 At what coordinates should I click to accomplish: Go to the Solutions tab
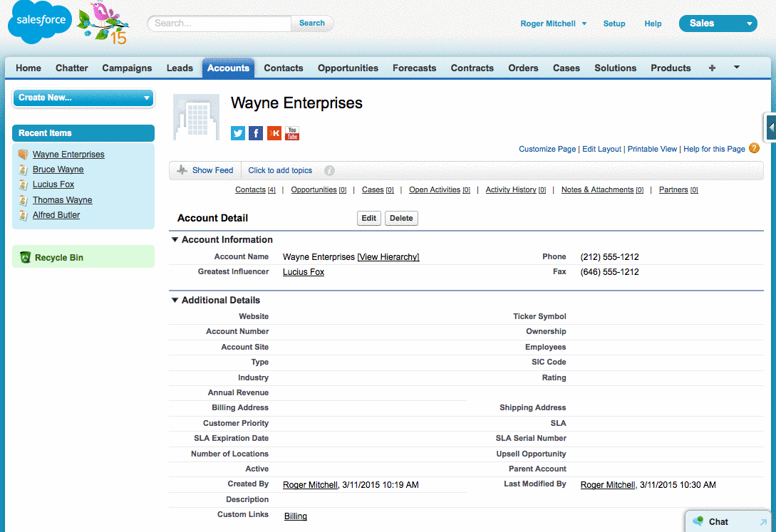(x=615, y=68)
